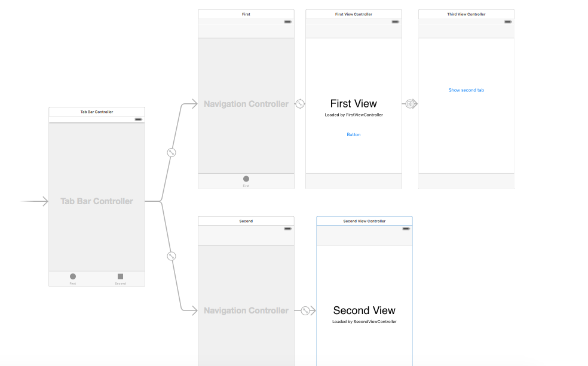Click the Tab Bar Controller placeholder text
The image size is (588, 366).
[97, 202]
